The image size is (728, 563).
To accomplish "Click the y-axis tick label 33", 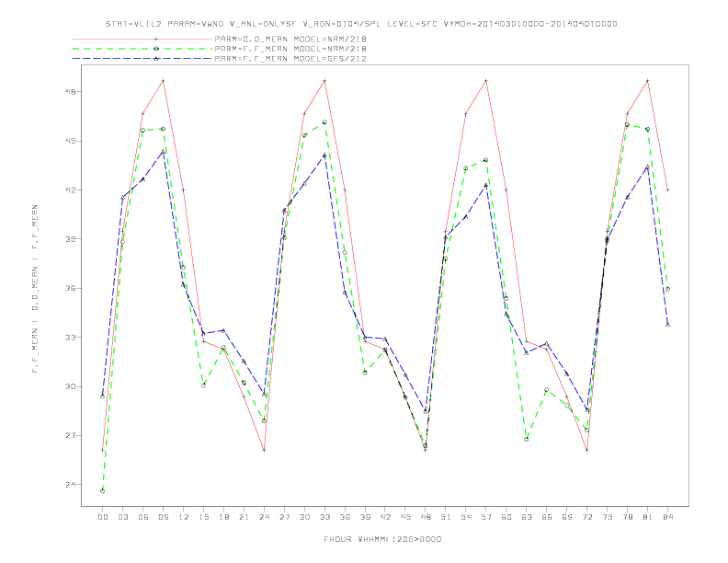I will click(71, 338).
